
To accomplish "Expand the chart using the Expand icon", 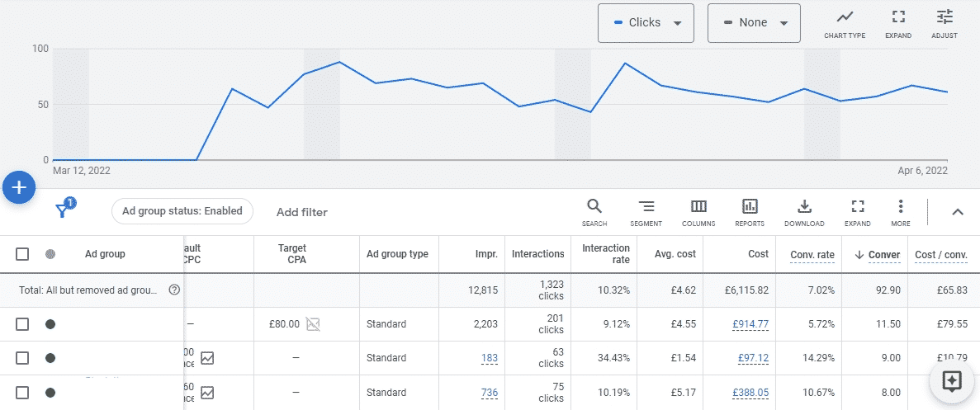I will point(897,24).
